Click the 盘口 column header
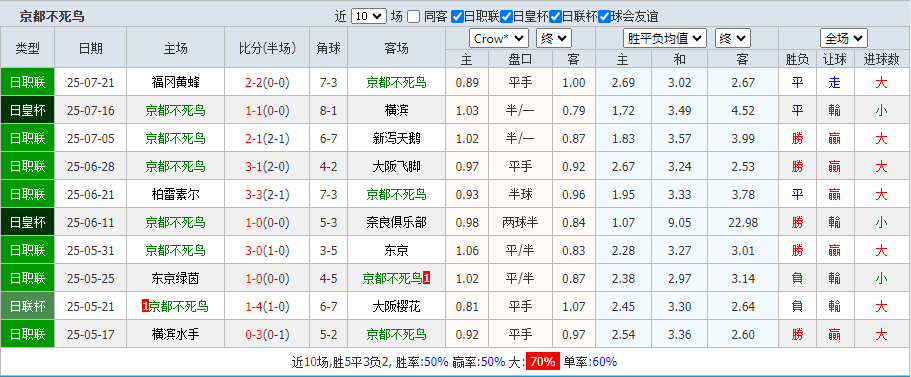 [x=520, y=59]
